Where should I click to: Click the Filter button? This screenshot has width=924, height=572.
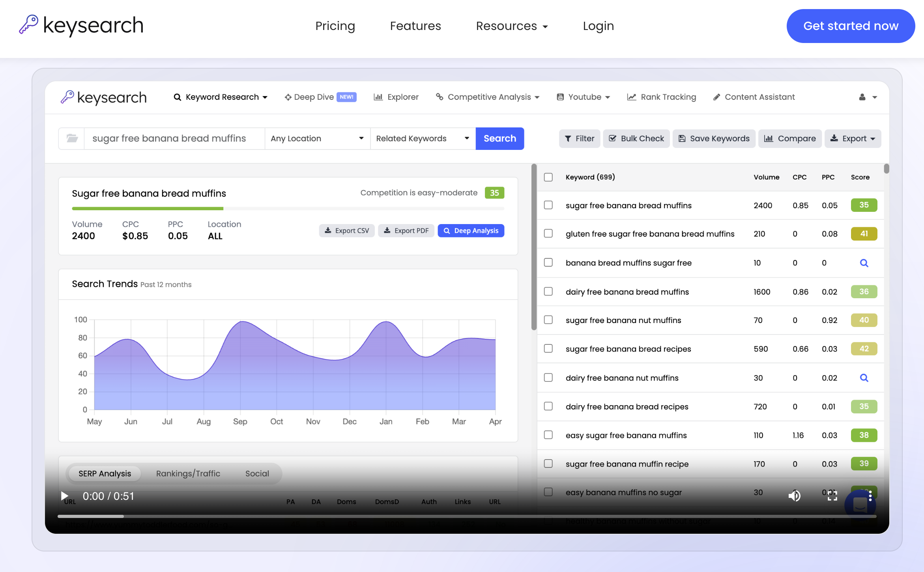579,138
